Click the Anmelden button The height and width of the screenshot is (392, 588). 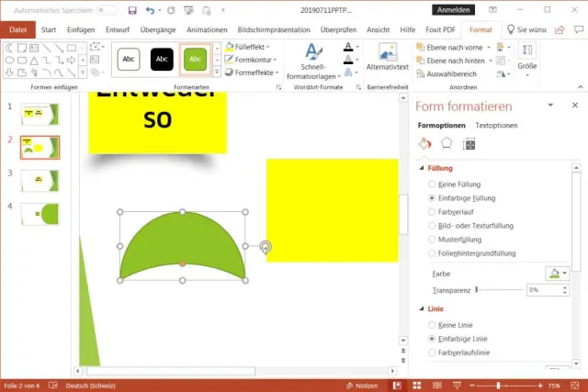[454, 10]
